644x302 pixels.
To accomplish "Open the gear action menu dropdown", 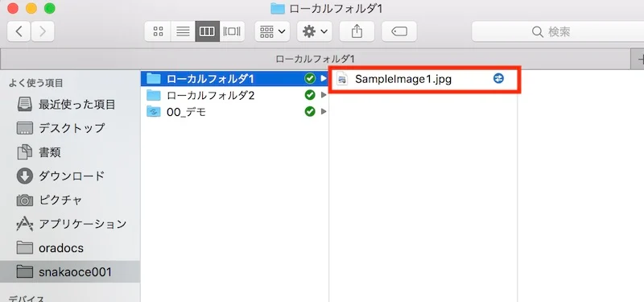I will tap(315, 31).
